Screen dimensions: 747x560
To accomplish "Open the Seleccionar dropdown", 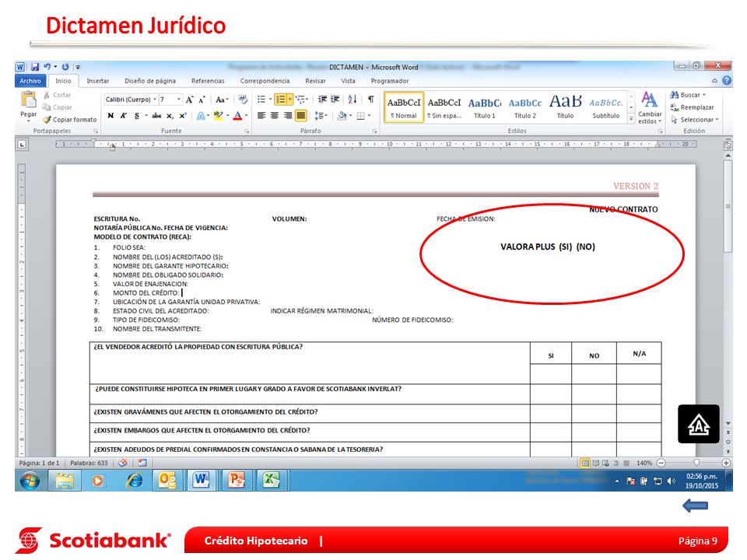I will pos(695,120).
